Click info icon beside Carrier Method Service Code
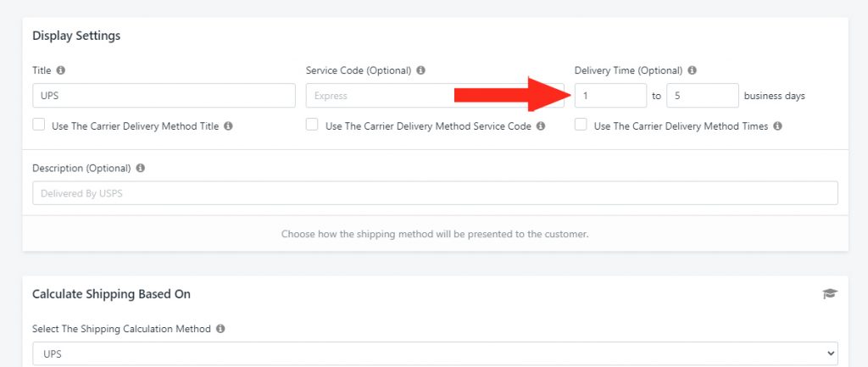Viewport: 868px width, 367px height. point(541,125)
